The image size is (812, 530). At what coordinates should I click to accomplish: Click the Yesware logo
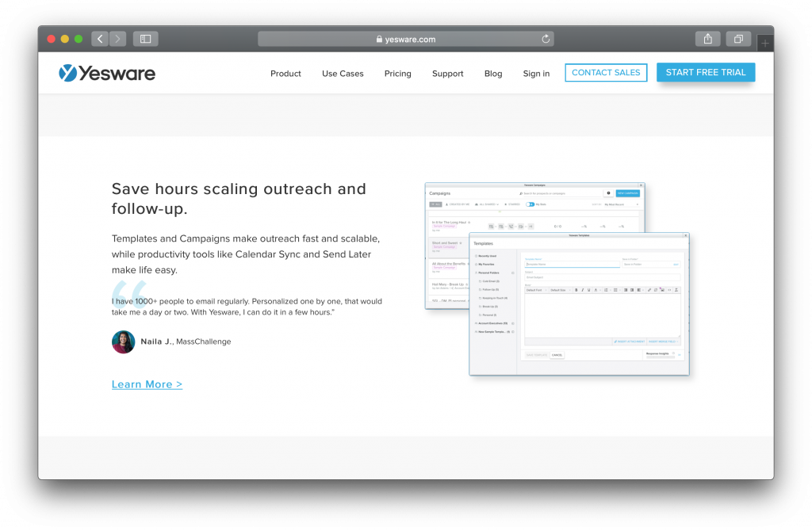click(107, 73)
